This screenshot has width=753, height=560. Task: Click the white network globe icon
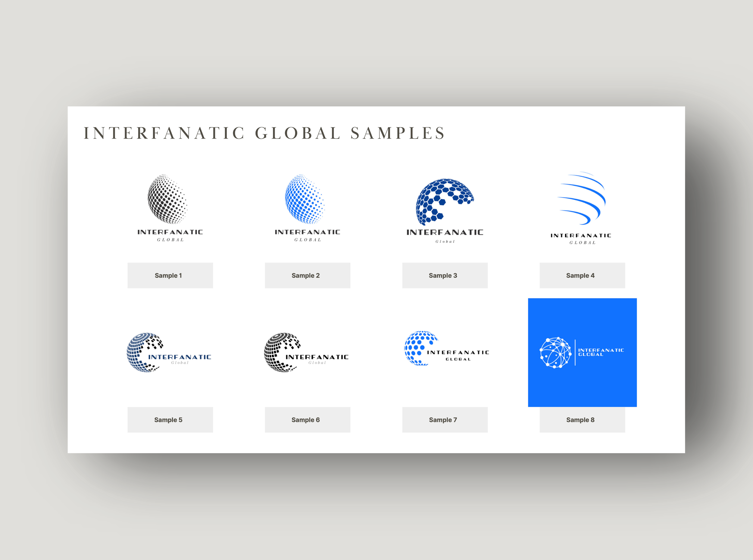coord(555,353)
